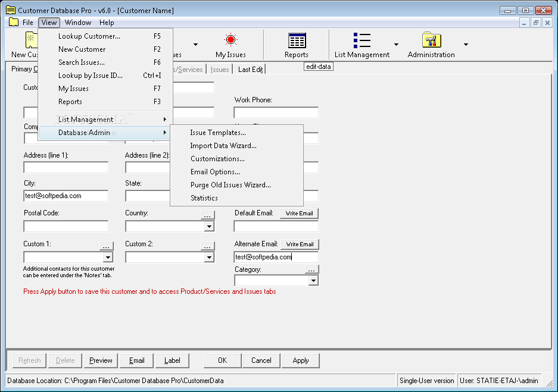Click the Database Location status bar text

116,381
